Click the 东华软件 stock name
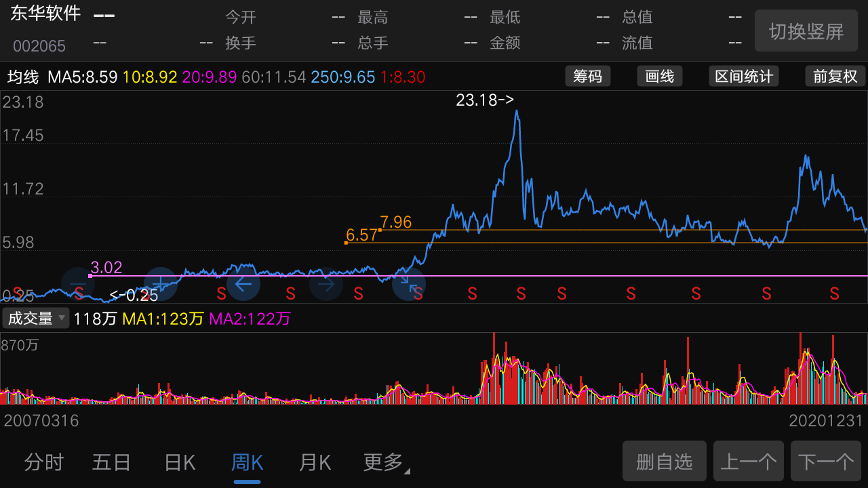Screen dimensions: 868x488 pyautogui.click(x=45, y=14)
